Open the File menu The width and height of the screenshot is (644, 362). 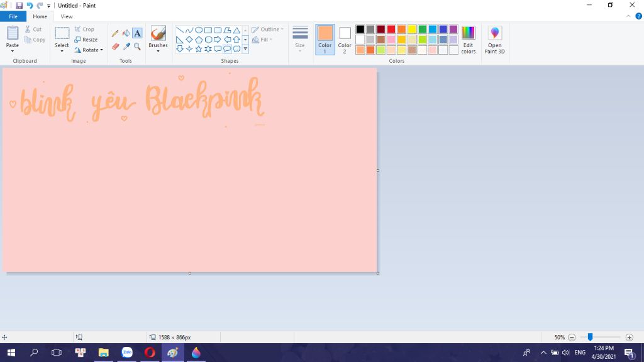[x=13, y=16]
